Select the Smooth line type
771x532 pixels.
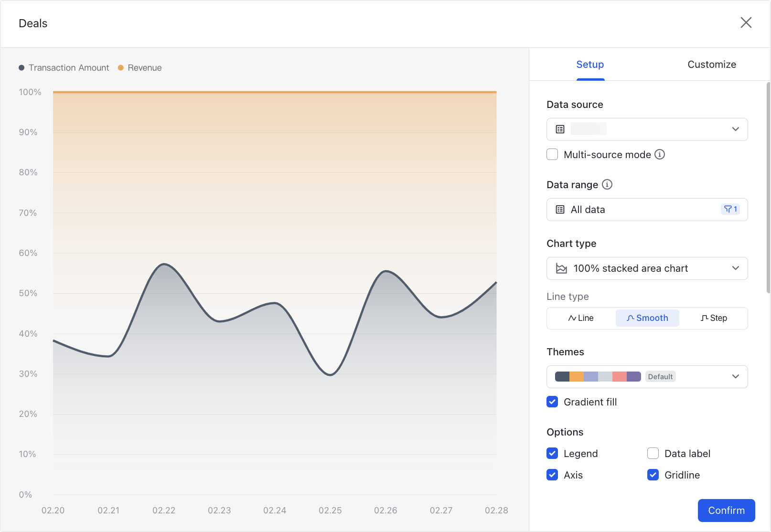(x=647, y=318)
